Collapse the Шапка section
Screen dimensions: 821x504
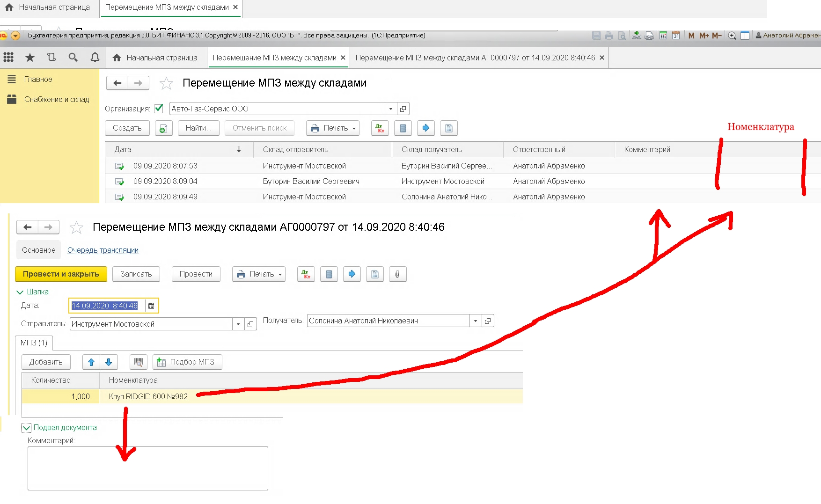[20, 292]
